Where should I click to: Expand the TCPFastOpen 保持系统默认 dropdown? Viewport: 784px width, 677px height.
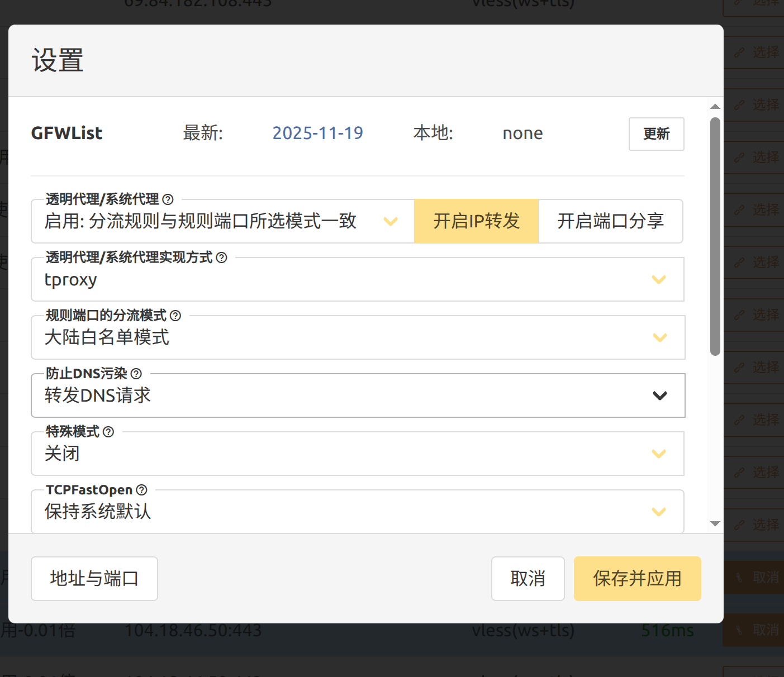(358, 511)
